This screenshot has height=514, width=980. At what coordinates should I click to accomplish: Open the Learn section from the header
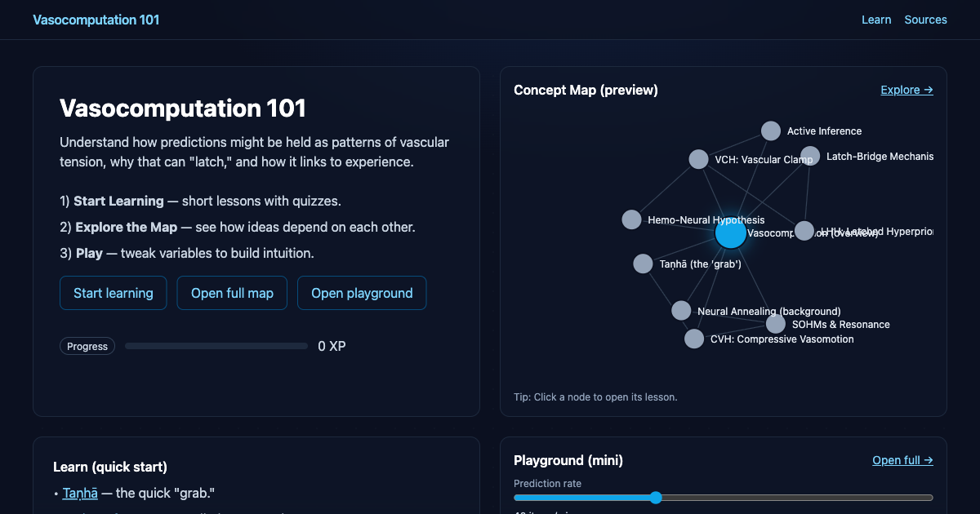(876, 20)
